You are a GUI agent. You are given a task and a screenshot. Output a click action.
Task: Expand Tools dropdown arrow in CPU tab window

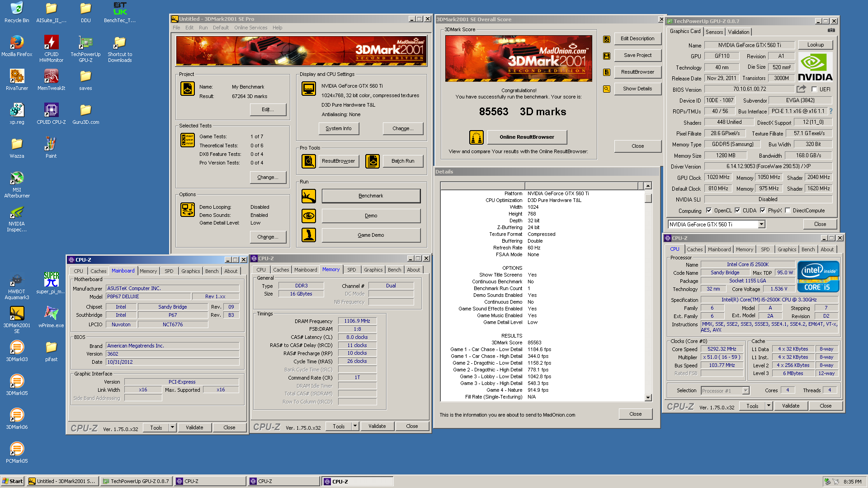769,406
